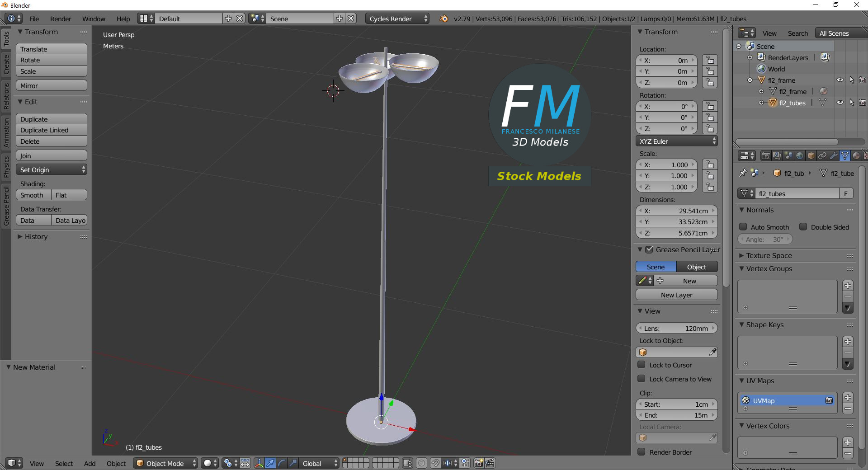Toggle selectability arrow for fl2_tubes
The width and height of the screenshot is (868, 470).
coord(852,103)
